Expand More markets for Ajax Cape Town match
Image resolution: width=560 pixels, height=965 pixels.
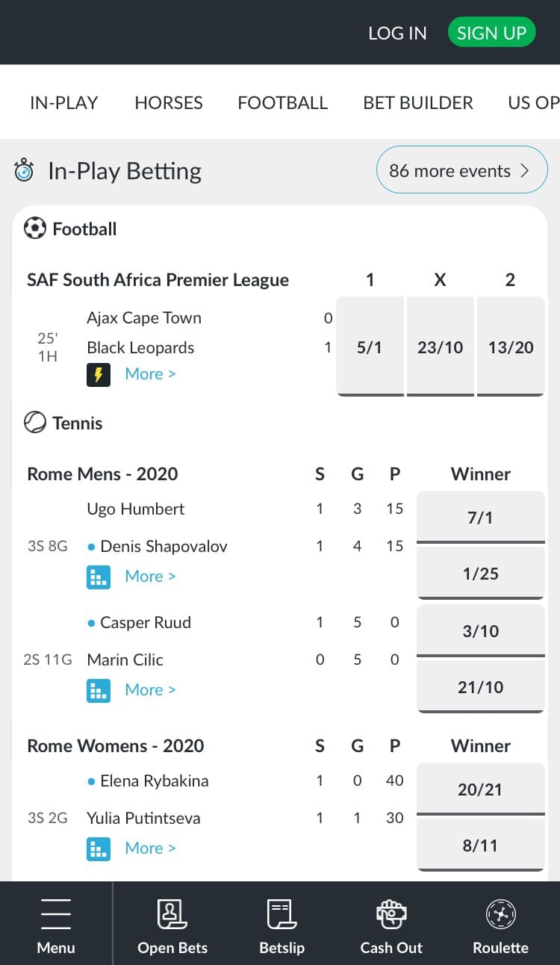point(150,374)
